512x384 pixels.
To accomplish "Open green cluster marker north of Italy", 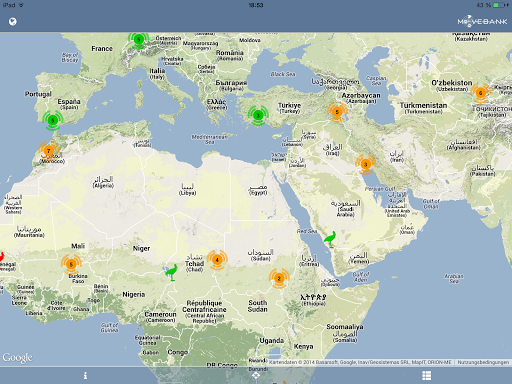I will pos(139,40).
